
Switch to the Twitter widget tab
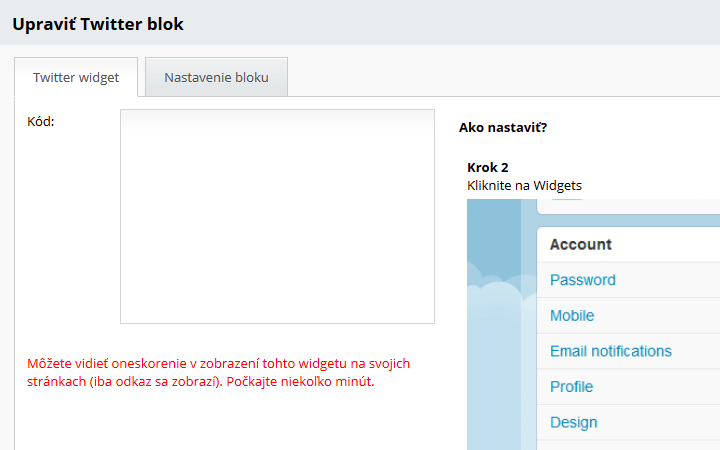click(x=76, y=77)
